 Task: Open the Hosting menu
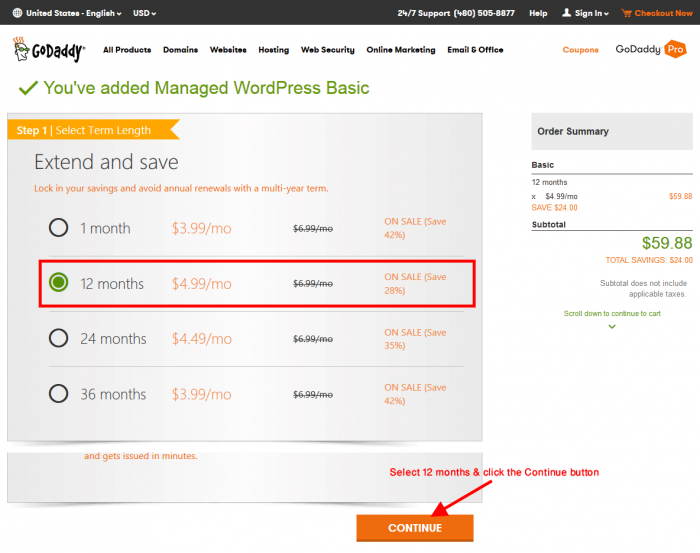274,50
